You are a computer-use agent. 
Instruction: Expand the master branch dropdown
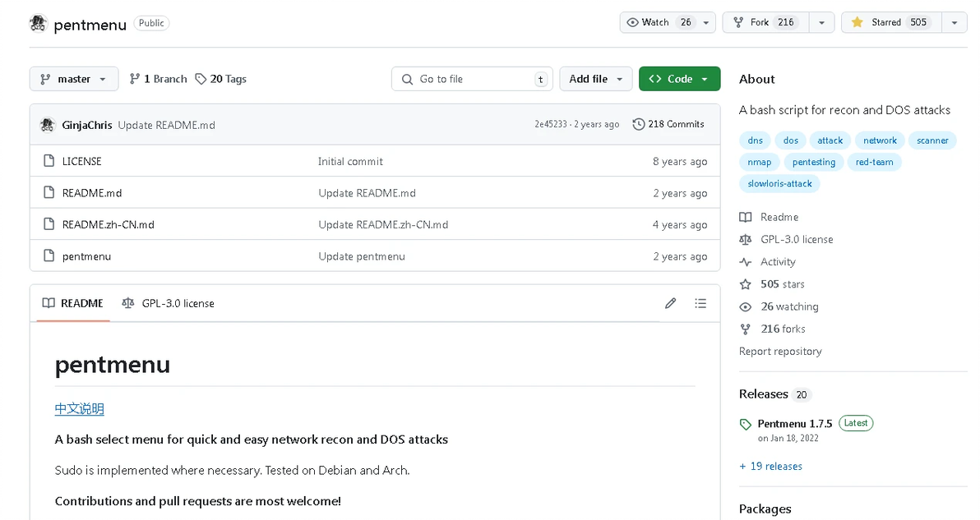(74, 79)
